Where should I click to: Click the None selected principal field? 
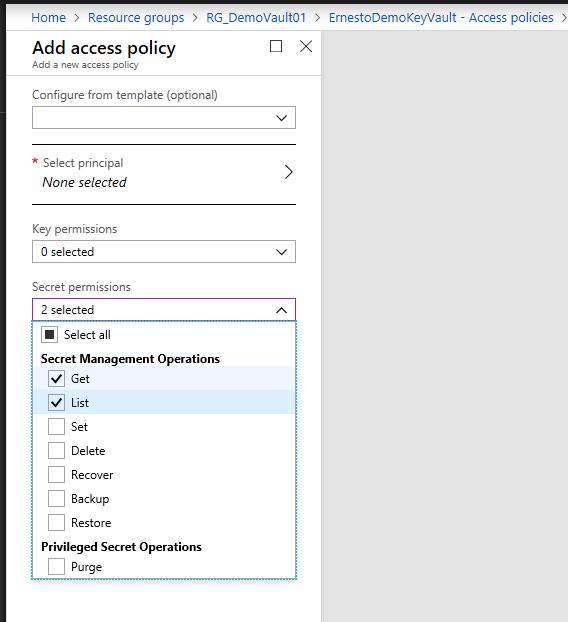(x=84, y=182)
